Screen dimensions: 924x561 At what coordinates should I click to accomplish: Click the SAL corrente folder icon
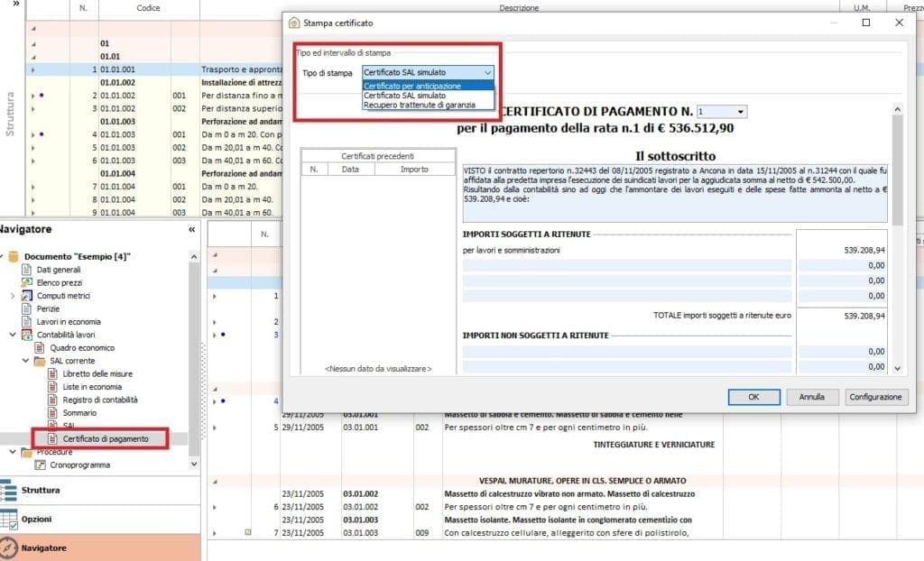click(x=40, y=362)
